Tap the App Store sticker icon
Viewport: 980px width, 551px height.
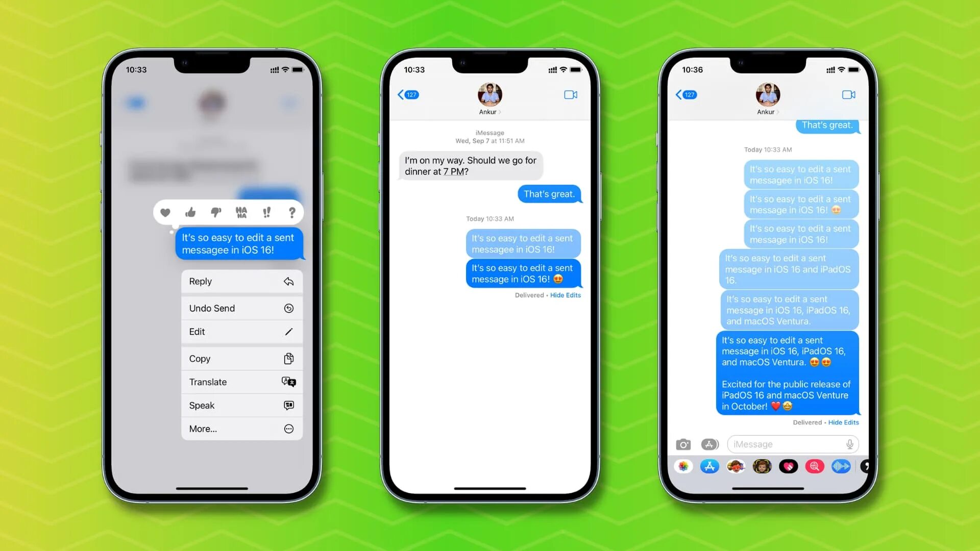pyautogui.click(x=709, y=466)
